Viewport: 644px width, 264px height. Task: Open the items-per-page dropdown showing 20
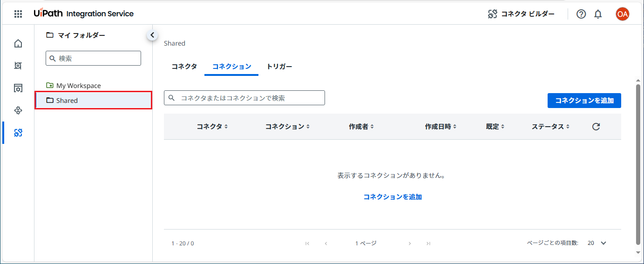(597, 243)
